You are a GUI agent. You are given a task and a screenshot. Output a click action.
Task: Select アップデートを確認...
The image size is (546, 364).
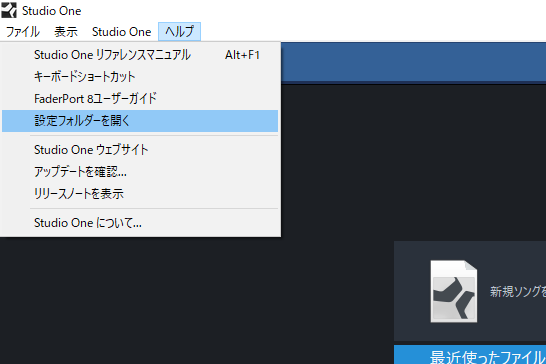(x=140, y=172)
